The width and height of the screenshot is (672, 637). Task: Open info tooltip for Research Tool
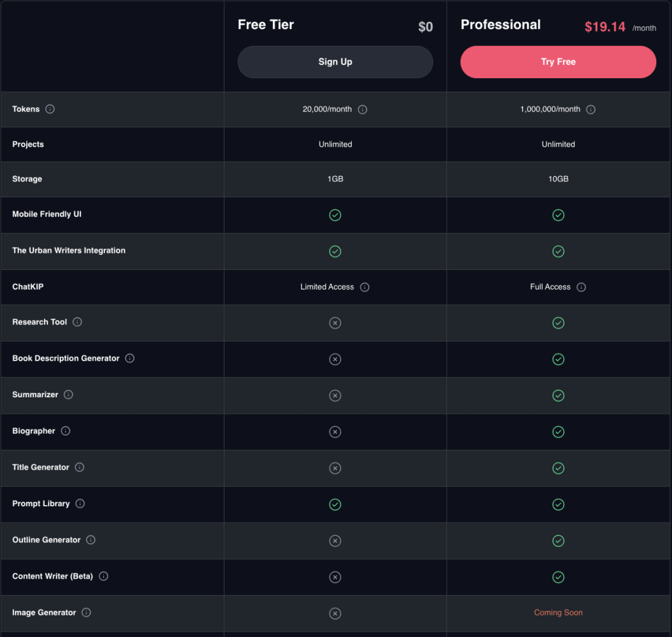point(77,322)
